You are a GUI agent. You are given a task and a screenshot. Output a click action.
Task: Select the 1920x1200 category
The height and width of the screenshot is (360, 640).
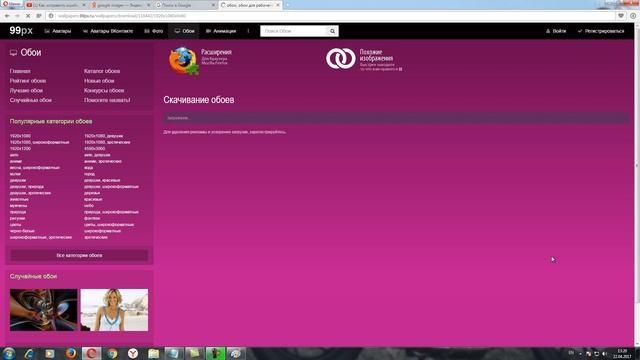pyautogui.click(x=20, y=149)
